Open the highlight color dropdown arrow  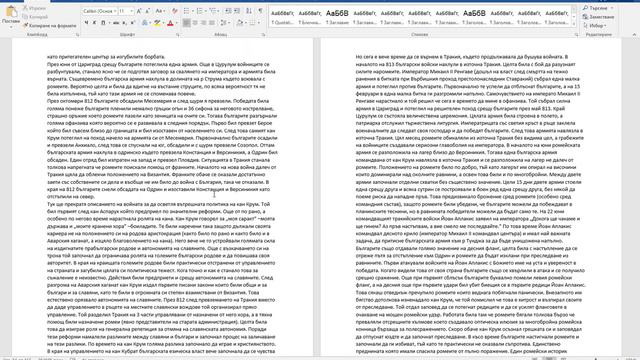163,23
